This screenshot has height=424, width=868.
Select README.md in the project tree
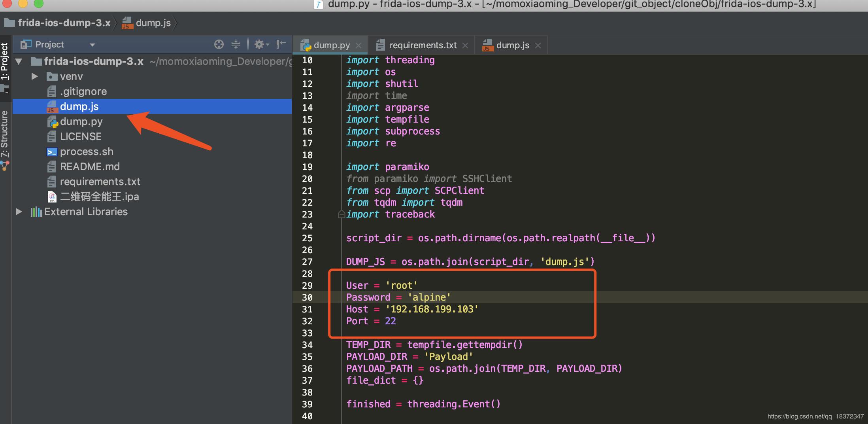[x=90, y=167]
